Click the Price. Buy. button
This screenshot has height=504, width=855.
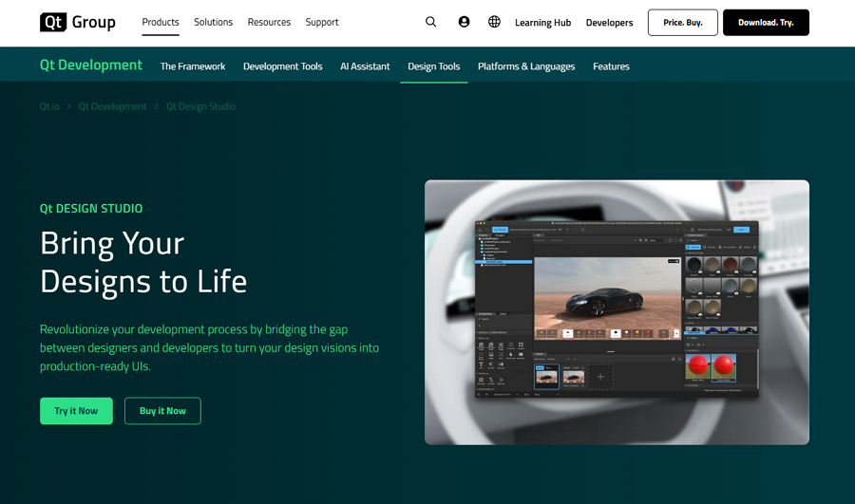click(x=682, y=23)
